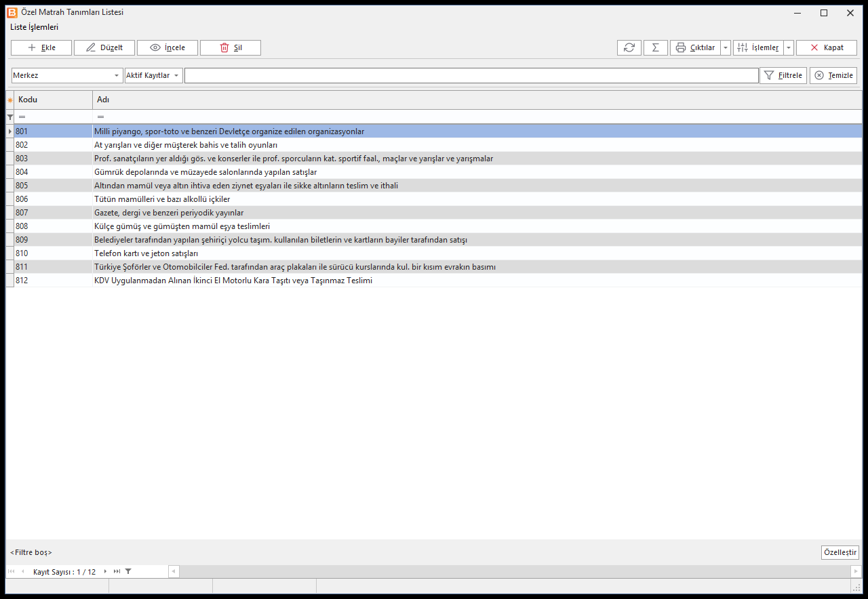Click the Kapat button

coord(827,47)
